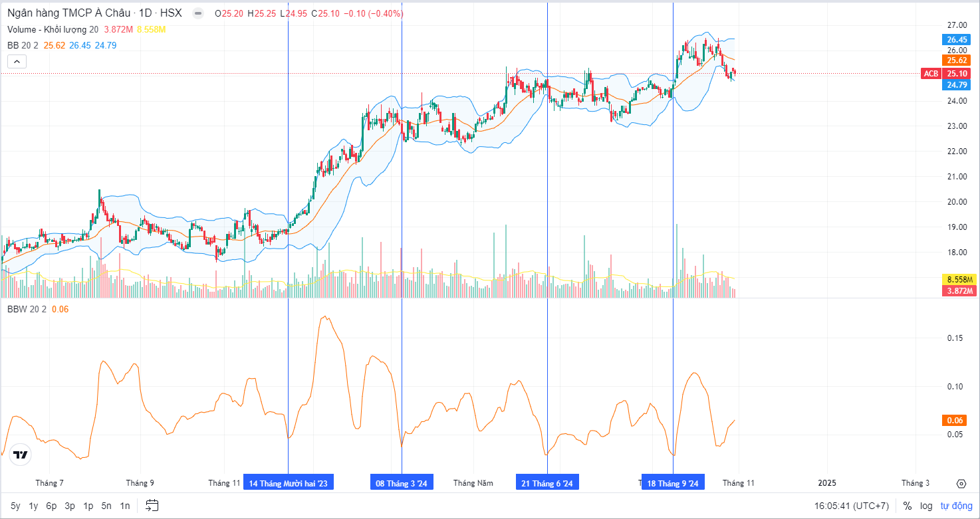Click the blue 24.79 lower band label
Image resolution: width=980 pixels, height=519 pixels.
pyautogui.click(x=957, y=84)
